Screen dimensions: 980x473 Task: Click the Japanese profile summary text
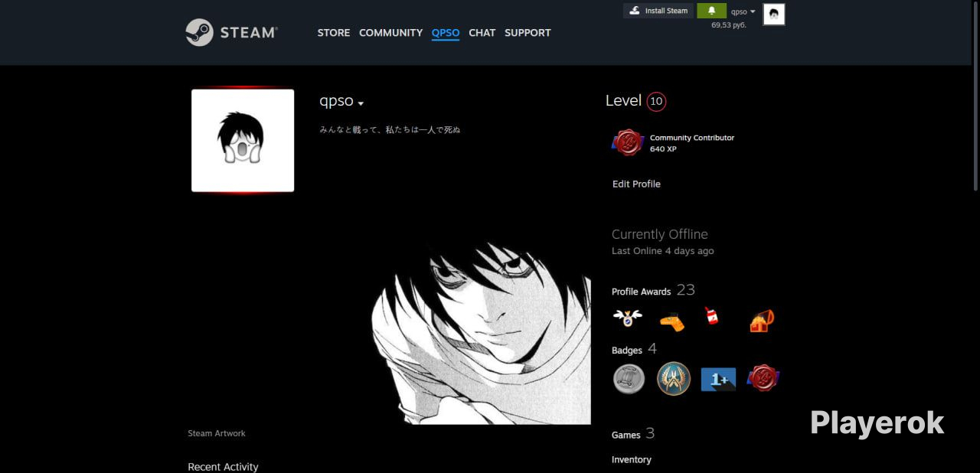click(x=390, y=130)
